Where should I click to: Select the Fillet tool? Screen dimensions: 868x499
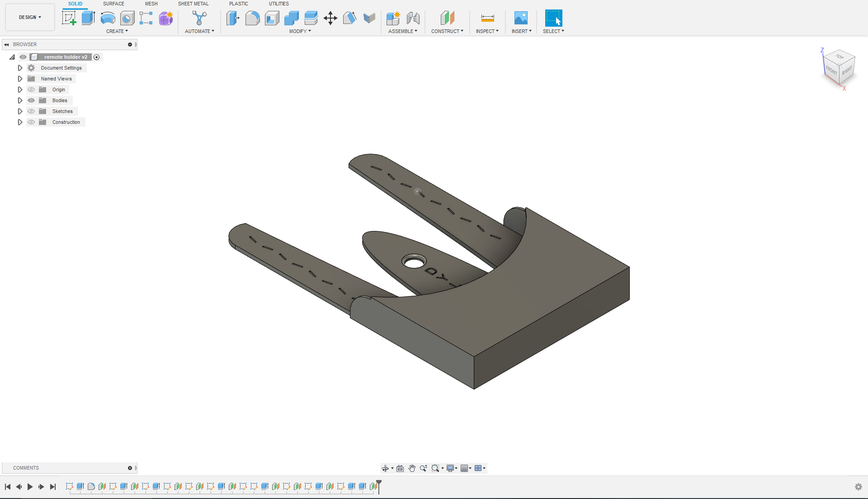point(252,18)
